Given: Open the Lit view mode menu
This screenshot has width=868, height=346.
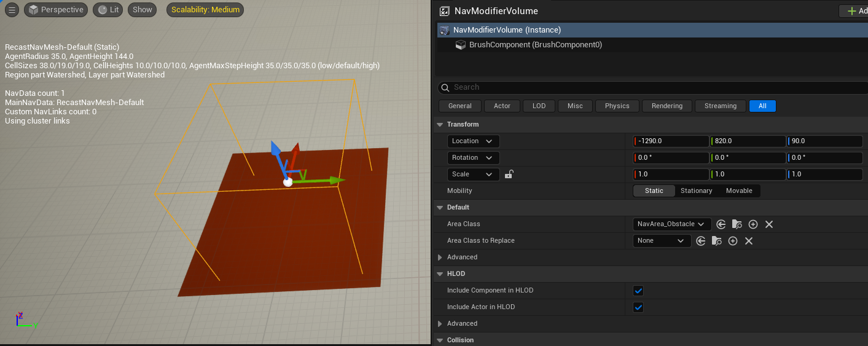Looking at the screenshot, I should coord(108,10).
